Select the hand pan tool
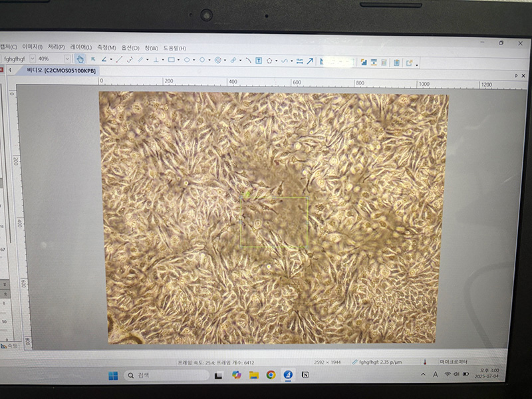The image size is (532, 399). tap(80, 59)
